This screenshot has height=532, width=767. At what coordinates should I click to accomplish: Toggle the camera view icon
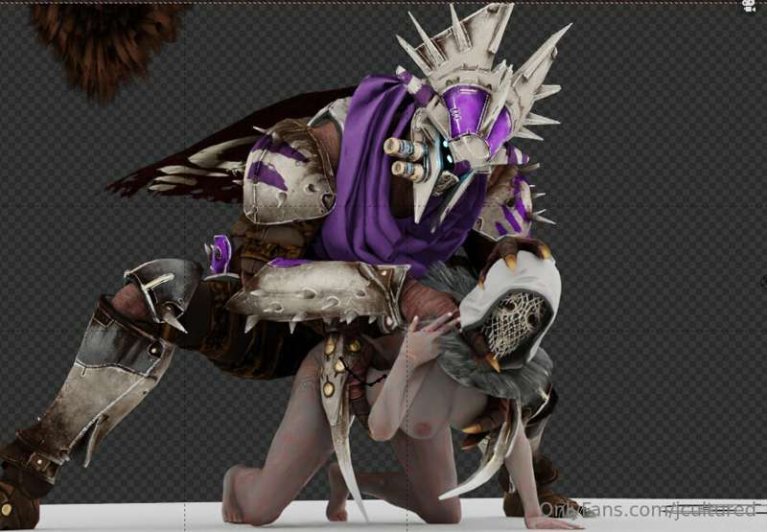click(749, 6)
